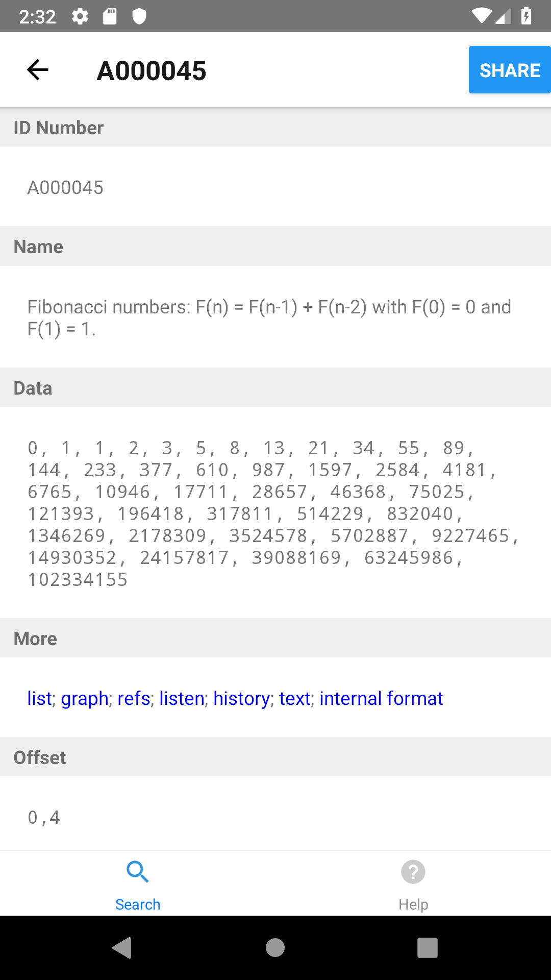Open the refs link
Screen dimensions: 551x980
134,698
